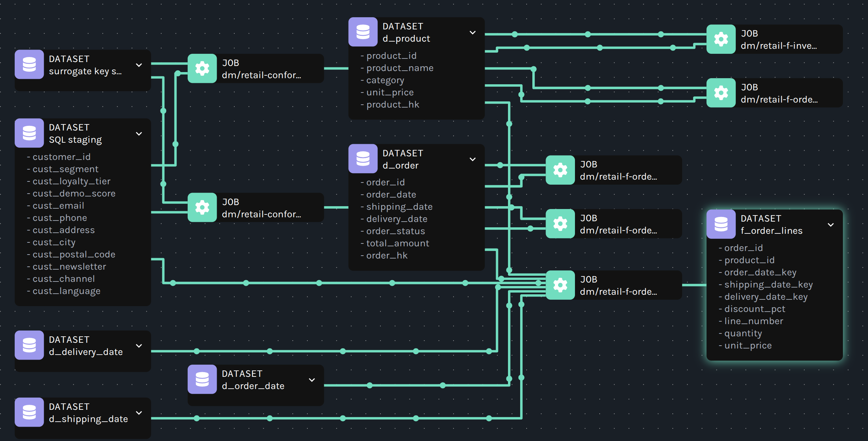Collapse the f_order_lines dataset chevron
Image resolution: width=868 pixels, height=441 pixels.
(x=831, y=225)
